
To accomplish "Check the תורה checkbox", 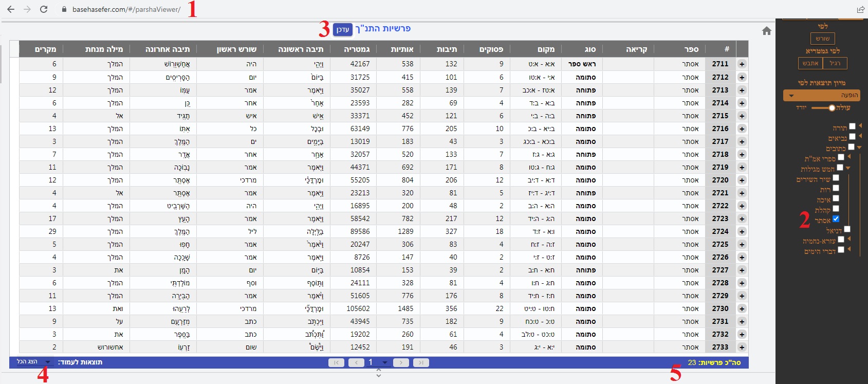I will (853, 126).
